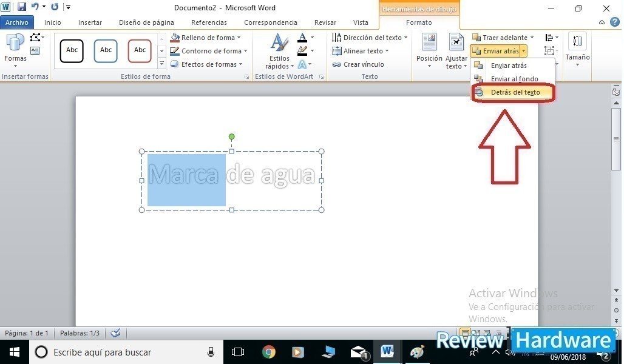Switch to the Diseño de página tab
The width and height of the screenshot is (624, 364).
coord(146,22)
